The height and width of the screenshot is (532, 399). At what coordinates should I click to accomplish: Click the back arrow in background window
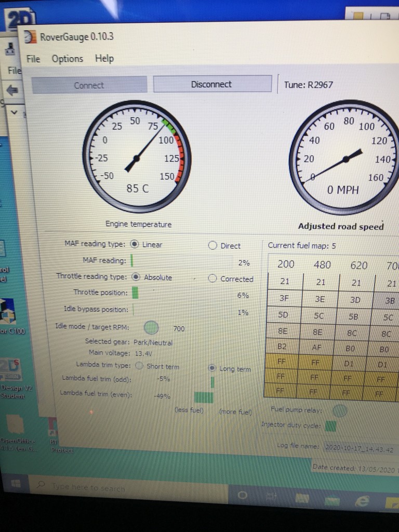(x=12, y=90)
